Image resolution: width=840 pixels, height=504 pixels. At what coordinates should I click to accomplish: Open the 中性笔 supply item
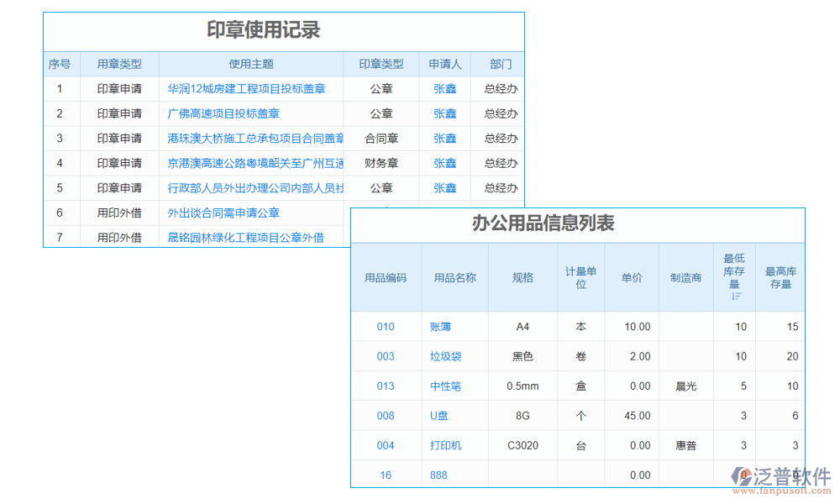click(442, 386)
